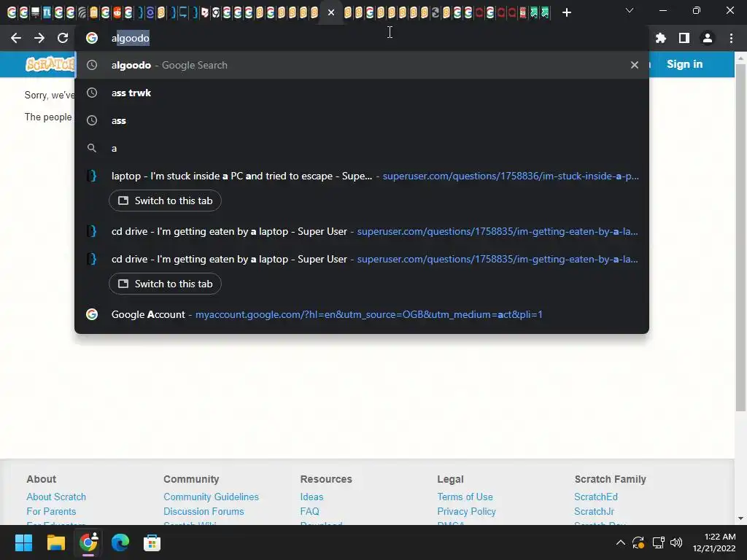Click the page vertical scrollbar

[x=740, y=237]
